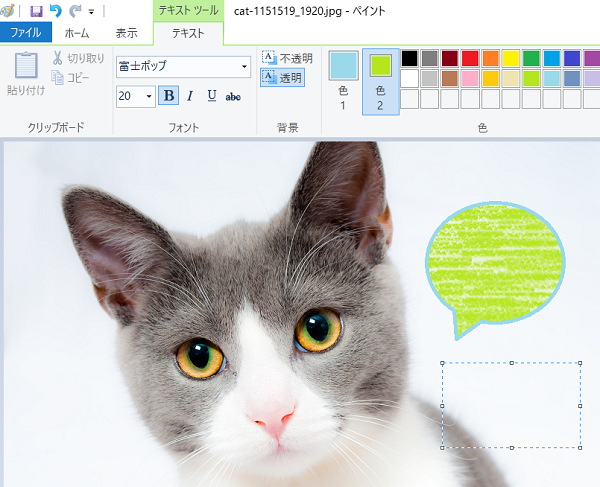The image size is (600, 487).
Task: Click the top-left handle of the text box
Action: [442, 363]
